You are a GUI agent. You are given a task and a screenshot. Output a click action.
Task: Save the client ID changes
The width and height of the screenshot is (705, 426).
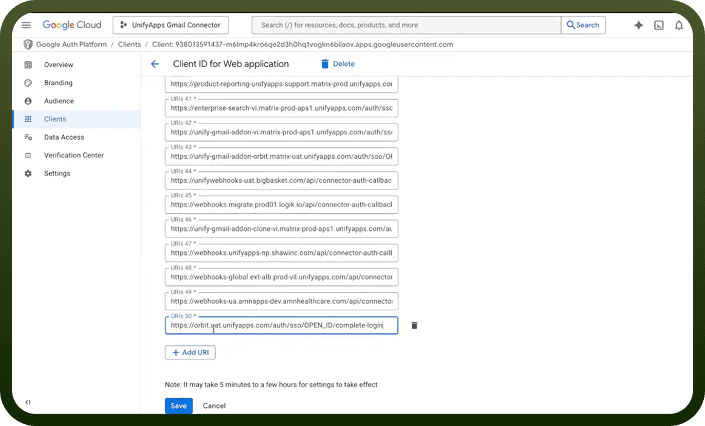pyautogui.click(x=178, y=406)
